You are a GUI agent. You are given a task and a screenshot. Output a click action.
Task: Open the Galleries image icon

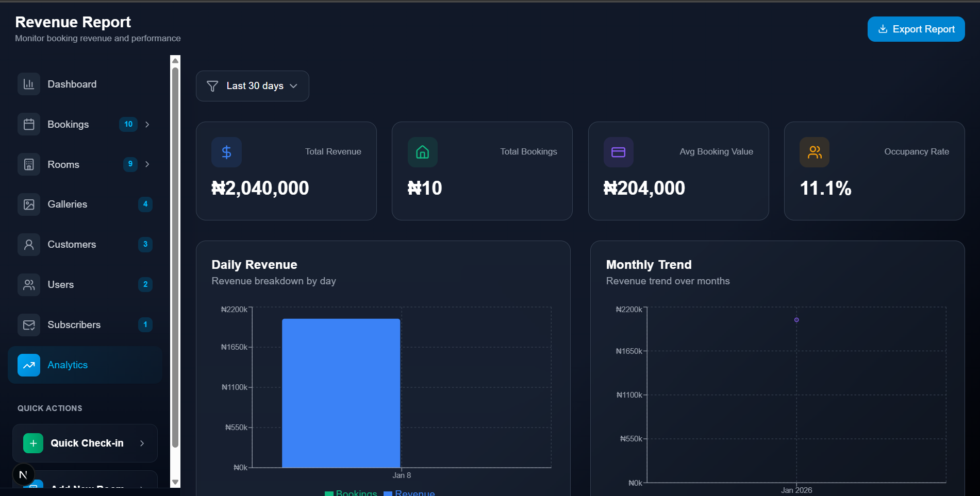29,204
